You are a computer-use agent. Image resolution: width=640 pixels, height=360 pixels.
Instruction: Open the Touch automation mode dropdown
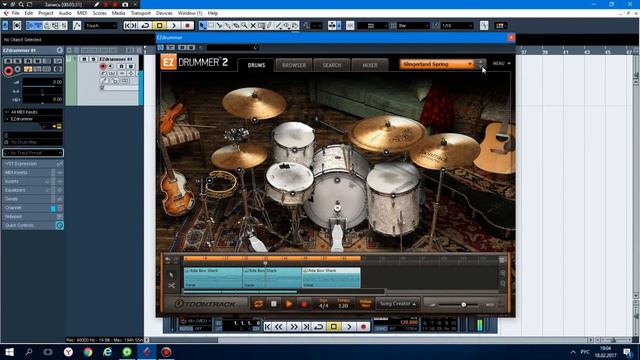point(100,26)
